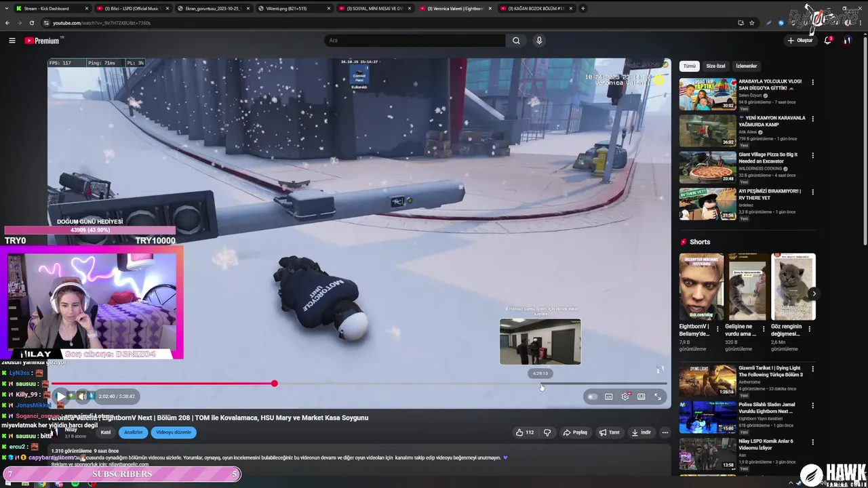Open ARABAYLA YOLCULUK VLOG thumbnail
This screenshot has height=488, width=868.
(x=708, y=94)
